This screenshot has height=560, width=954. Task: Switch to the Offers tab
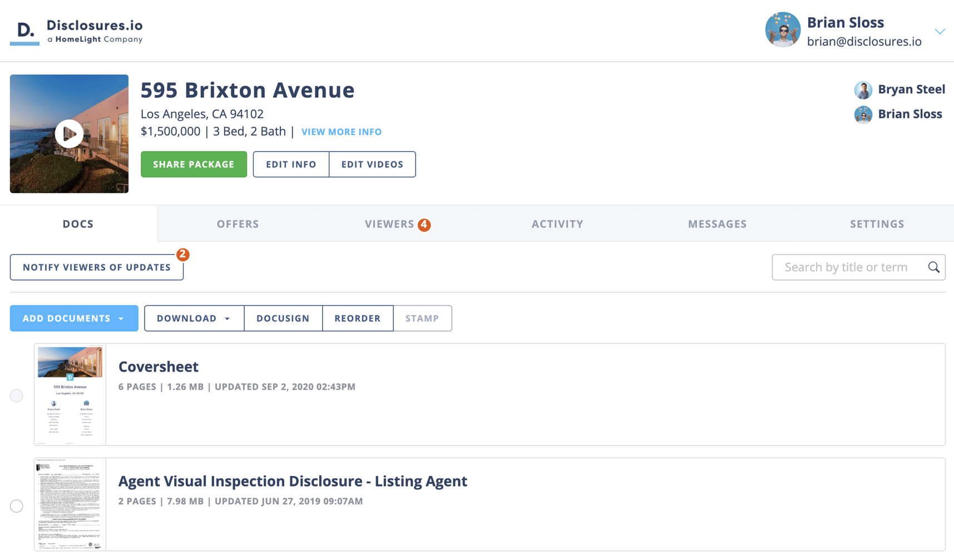point(238,224)
